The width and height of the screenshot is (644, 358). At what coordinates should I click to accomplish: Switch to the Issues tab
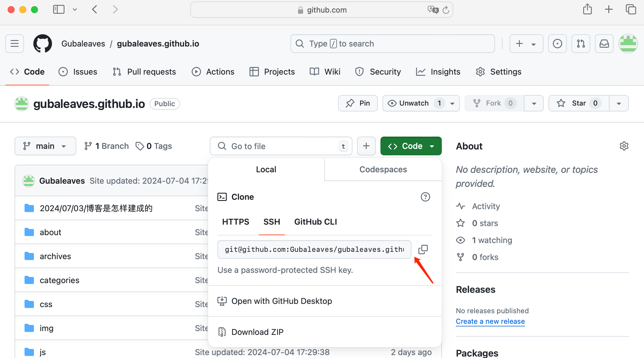tap(78, 72)
